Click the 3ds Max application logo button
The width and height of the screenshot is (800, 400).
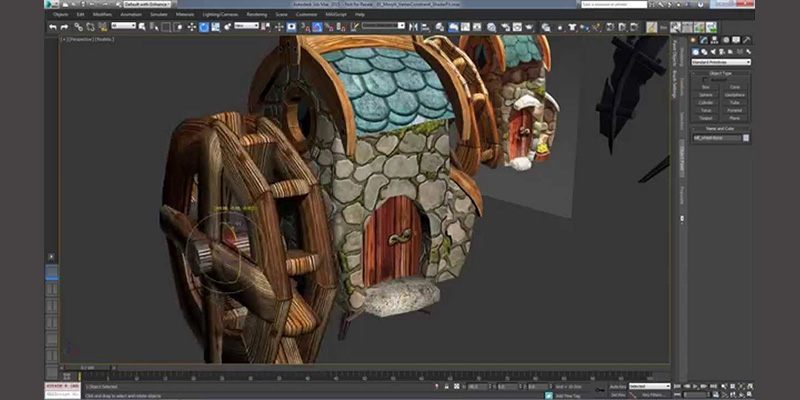coord(51,5)
